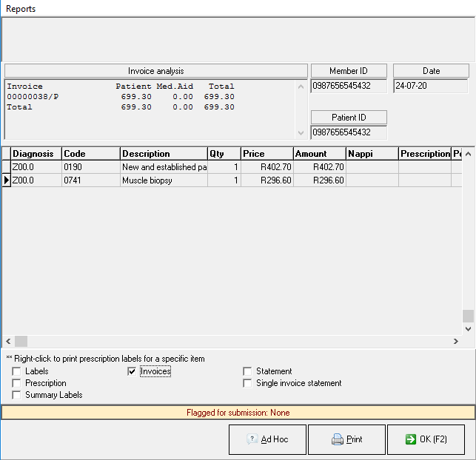This screenshot has width=476, height=460.
Task: Enable the Summary Labels checkbox
Action: (17, 395)
